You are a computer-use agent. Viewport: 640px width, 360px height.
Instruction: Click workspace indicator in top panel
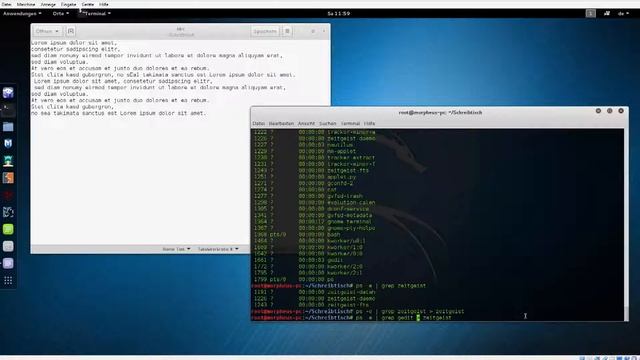click(x=590, y=13)
